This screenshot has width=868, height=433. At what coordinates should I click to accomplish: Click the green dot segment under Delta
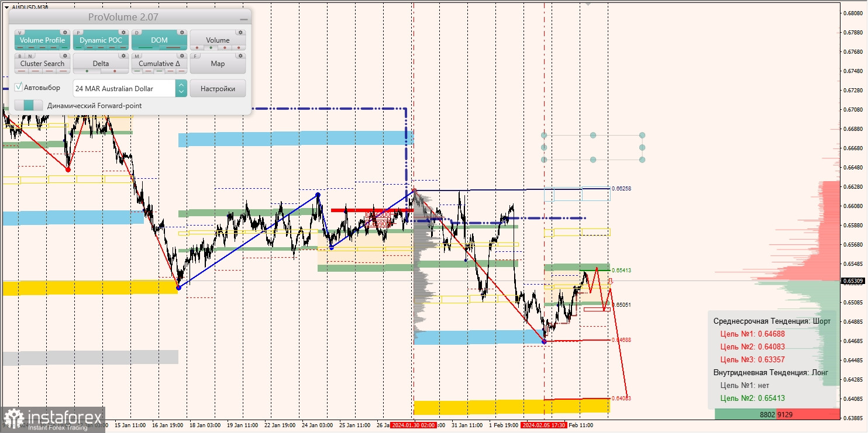[x=87, y=71]
